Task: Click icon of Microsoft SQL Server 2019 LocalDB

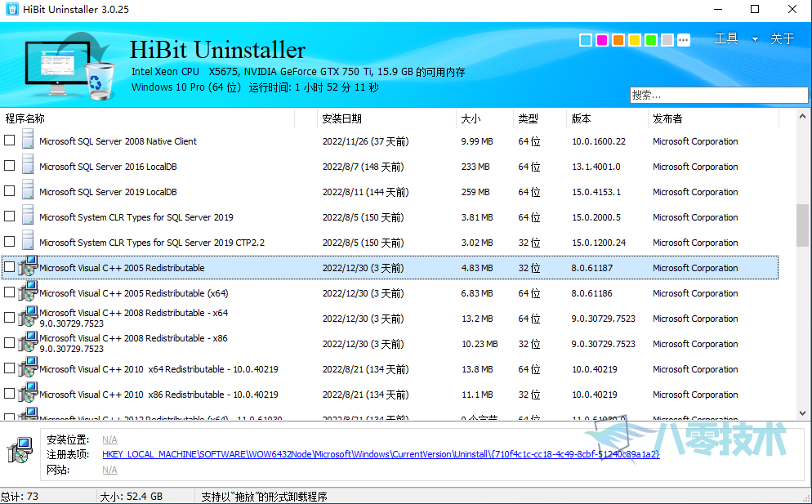Action: coord(28,191)
